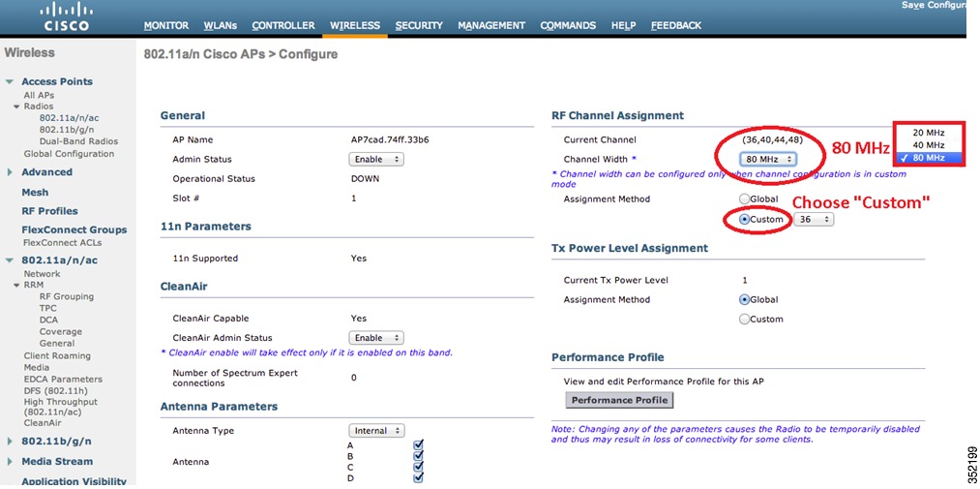
Task: Toggle Antenna A checkbox
Action: 418,444
